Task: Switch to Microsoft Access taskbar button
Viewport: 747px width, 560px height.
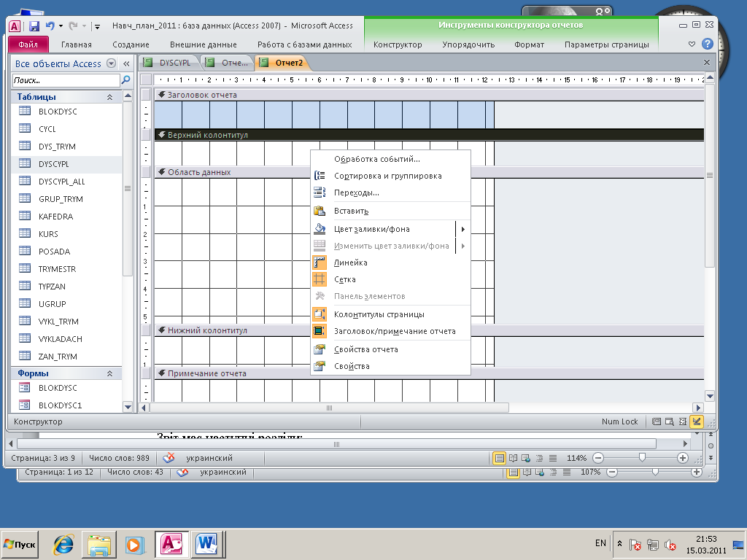Action: click(x=171, y=544)
